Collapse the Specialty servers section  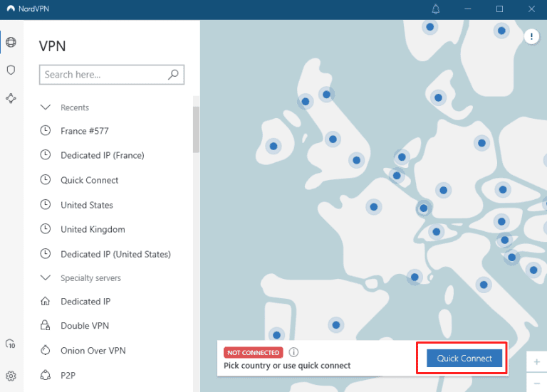pyautogui.click(x=46, y=278)
